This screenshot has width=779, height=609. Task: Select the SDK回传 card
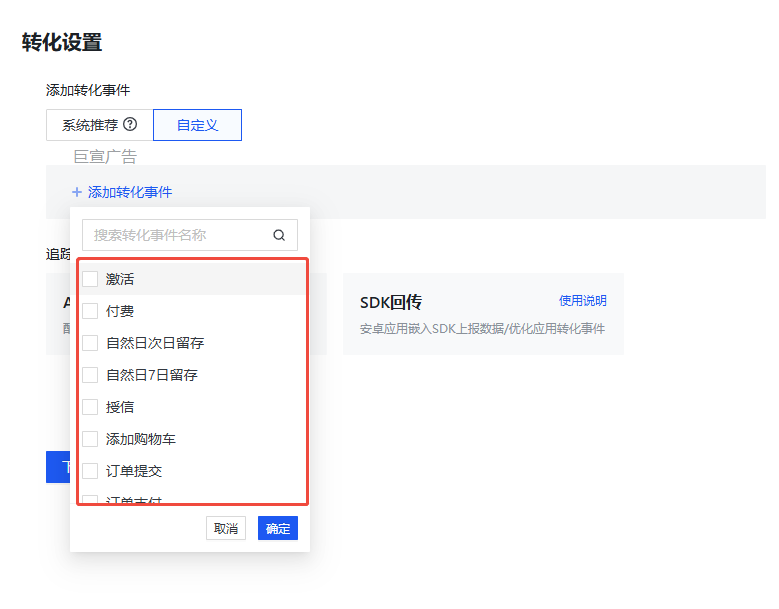click(483, 314)
